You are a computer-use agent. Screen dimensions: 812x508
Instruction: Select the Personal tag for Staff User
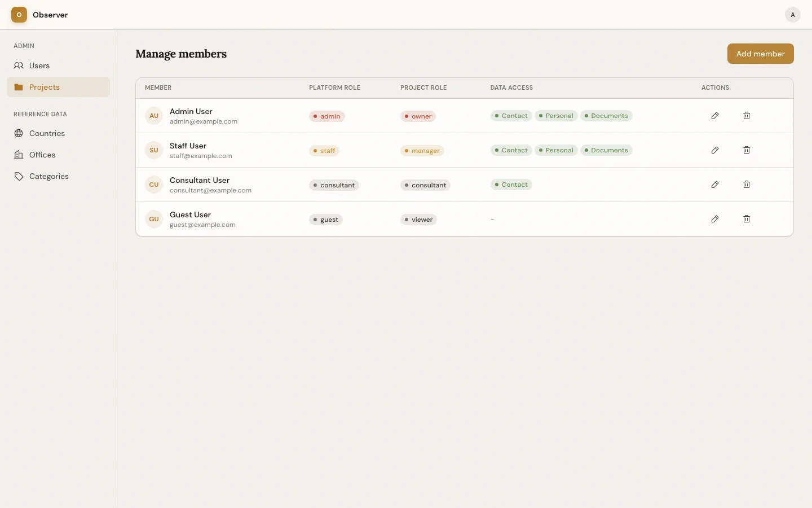pos(556,150)
